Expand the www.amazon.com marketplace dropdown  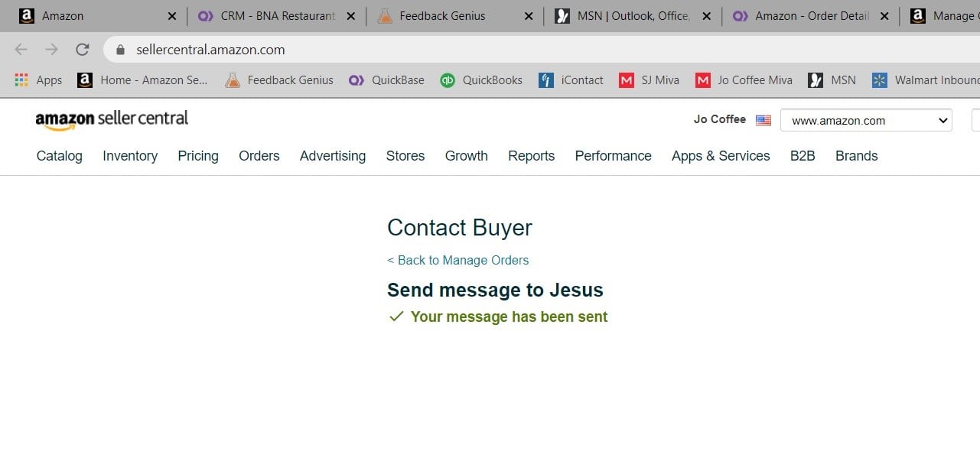(x=865, y=121)
